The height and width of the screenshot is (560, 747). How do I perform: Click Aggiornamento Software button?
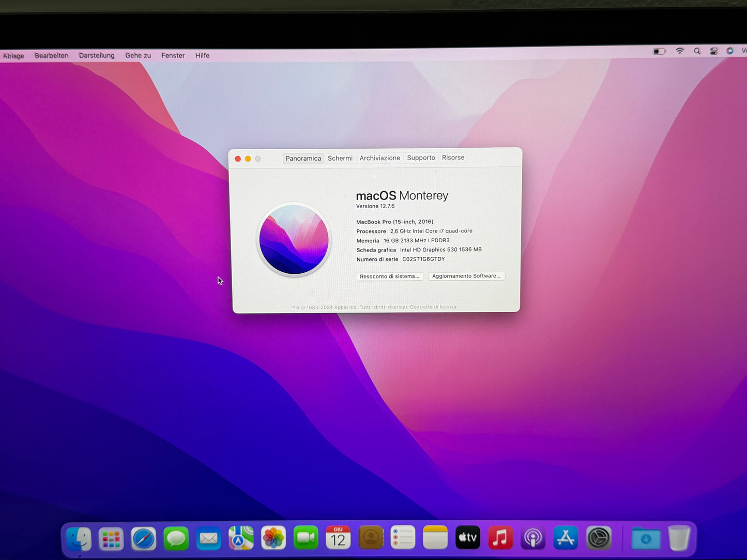(466, 276)
